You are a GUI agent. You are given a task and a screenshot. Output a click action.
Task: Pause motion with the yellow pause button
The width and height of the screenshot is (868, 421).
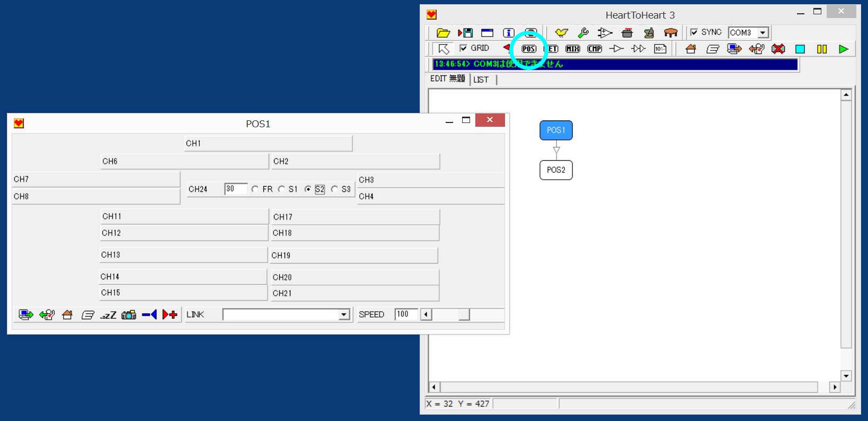coord(822,49)
